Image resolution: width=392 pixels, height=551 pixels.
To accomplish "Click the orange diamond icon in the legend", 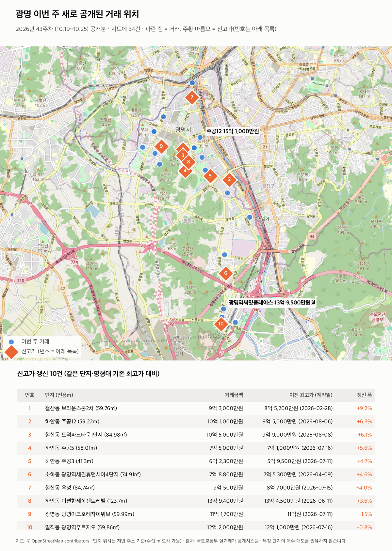I will pyautogui.click(x=11, y=352).
